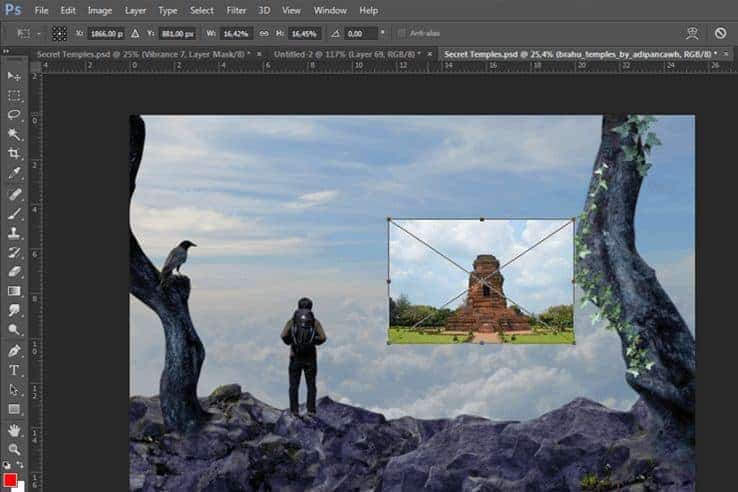The width and height of the screenshot is (738, 492).
Task: Select the Zoom tool
Action: [14, 449]
